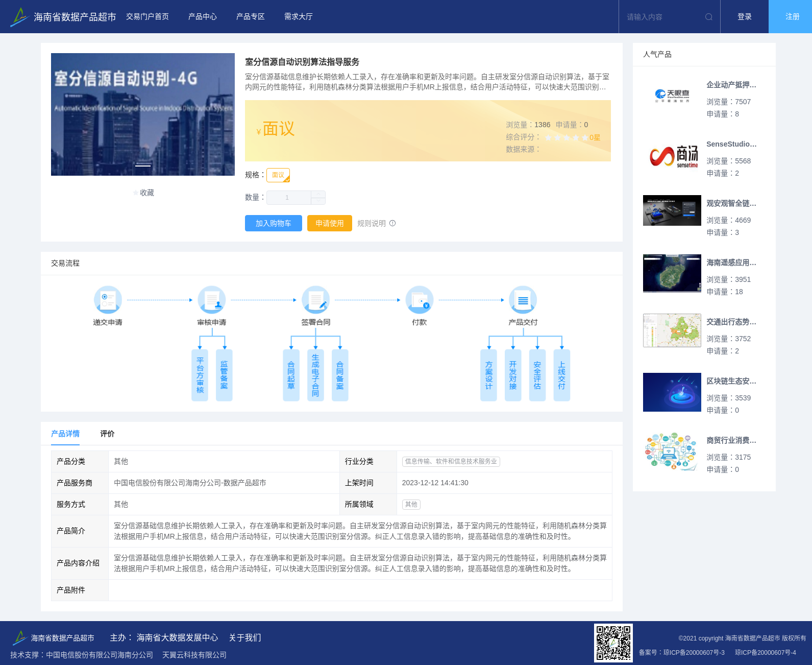Click the 合同起草 sub-step box

(x=291, y=375)
